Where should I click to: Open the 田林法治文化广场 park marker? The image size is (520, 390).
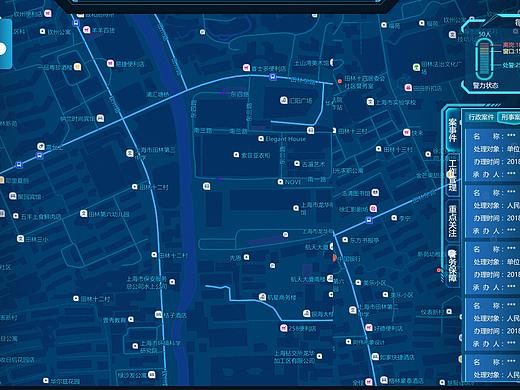[x=416, y=67]
